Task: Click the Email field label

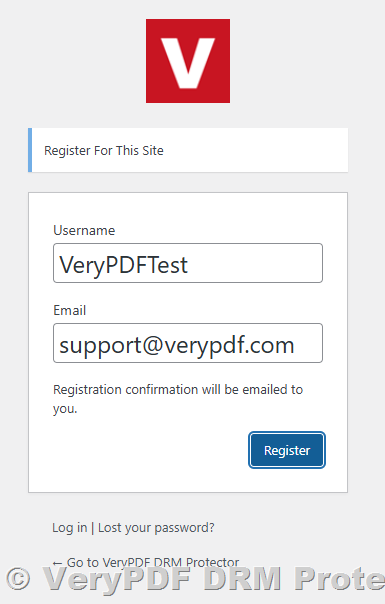Action: pyautogui.click(x=69, y=310)
